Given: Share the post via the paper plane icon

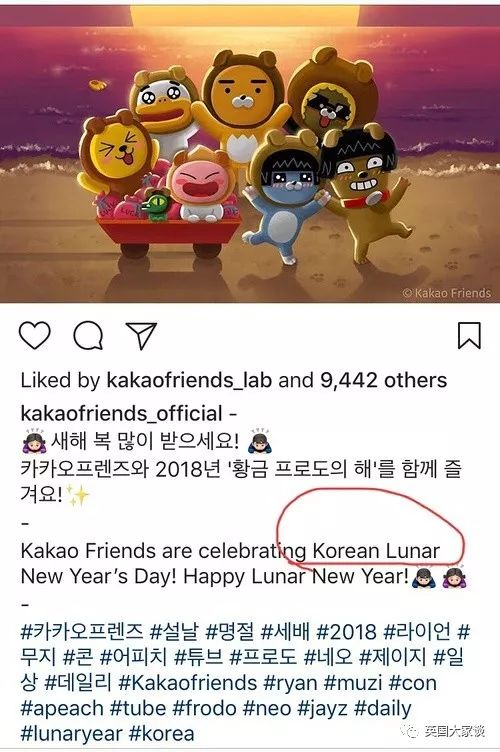Looking at the screenshot, I should coord(141,336).
